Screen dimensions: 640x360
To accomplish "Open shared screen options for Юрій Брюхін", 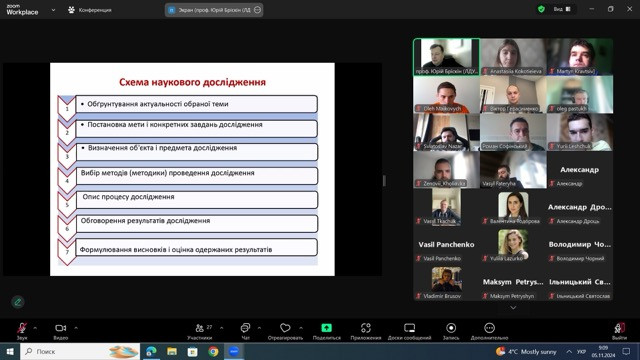I will (258, 10).
